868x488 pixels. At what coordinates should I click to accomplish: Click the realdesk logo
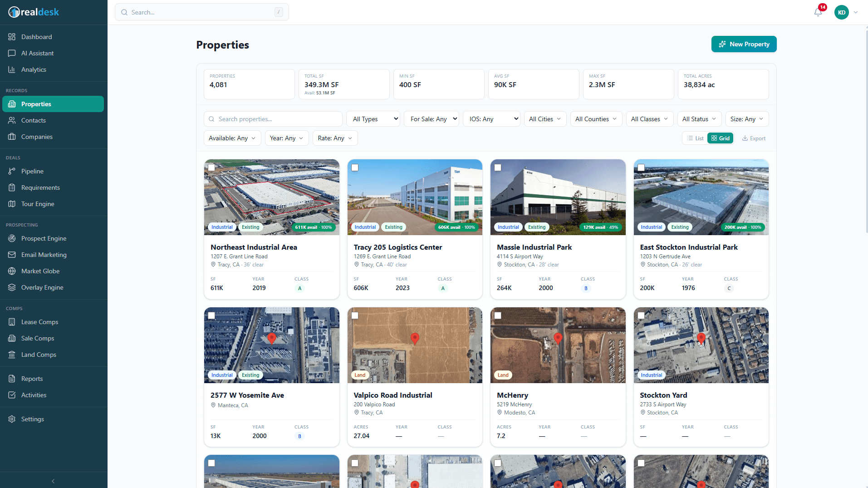coord(34,12)
